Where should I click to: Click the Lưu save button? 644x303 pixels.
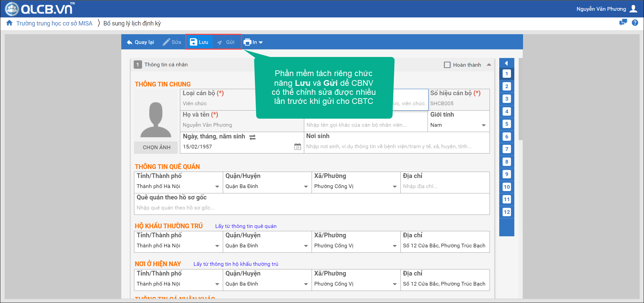199,42
